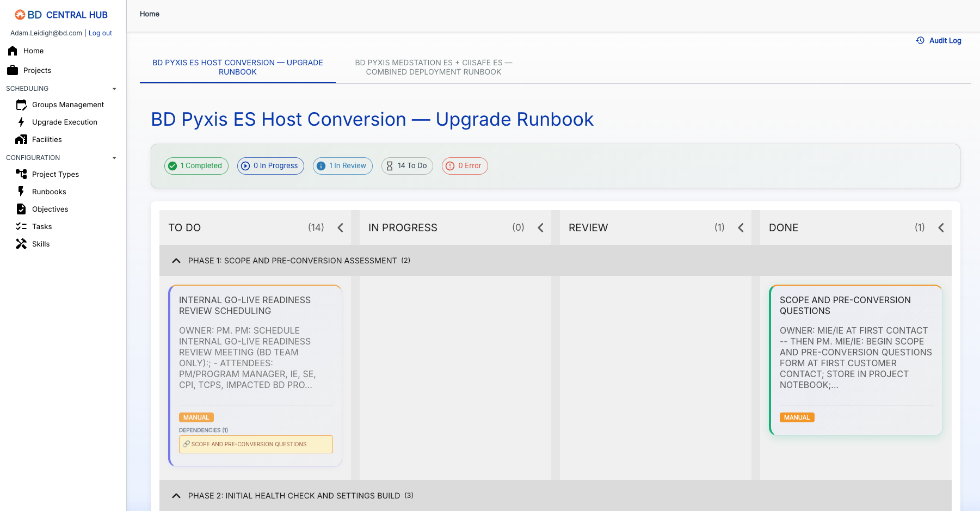Click the Log out link
This screenshot has width=980, height=511.
click(x=100, y=33)
